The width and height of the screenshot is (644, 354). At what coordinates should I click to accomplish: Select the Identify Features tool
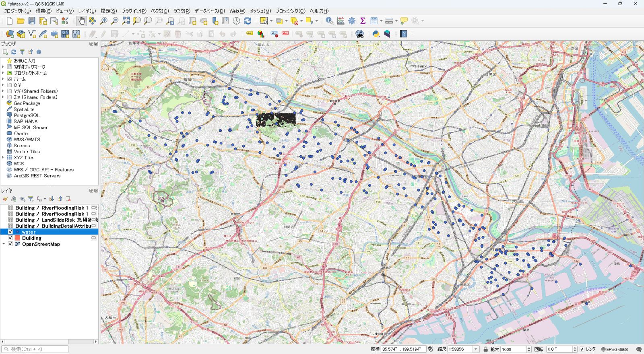(x=330, y=21)
